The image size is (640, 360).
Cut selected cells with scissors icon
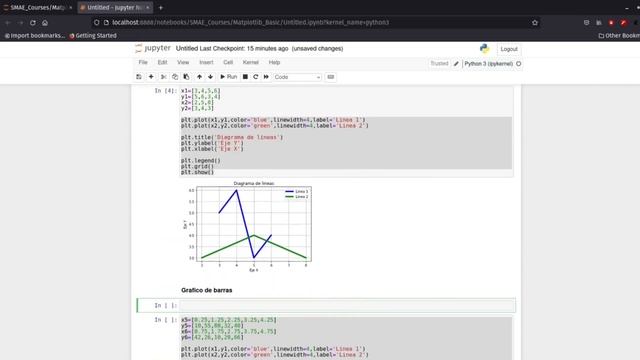click(164, 77)
